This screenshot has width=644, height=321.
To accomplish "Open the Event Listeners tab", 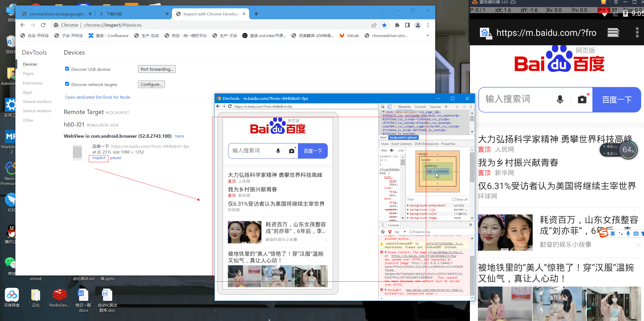I will pyautogui.click(x=402, y=144).
